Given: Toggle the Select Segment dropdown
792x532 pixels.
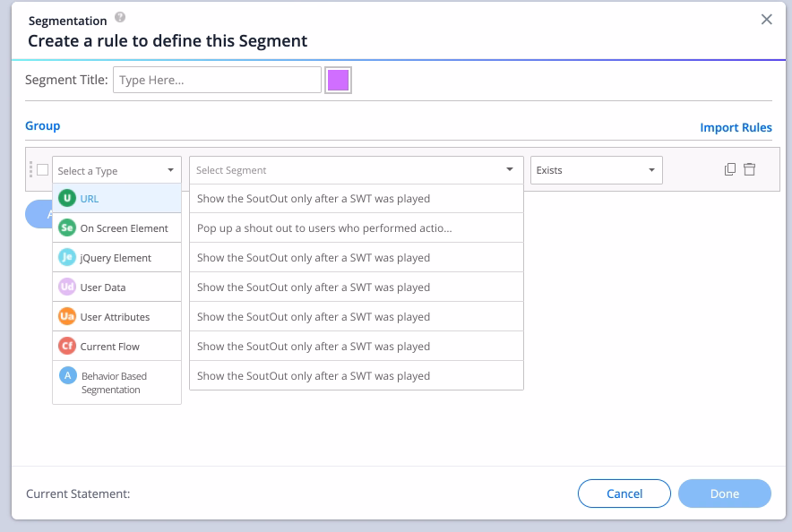Looking at the screenshot, I should (x=356, y=170).
